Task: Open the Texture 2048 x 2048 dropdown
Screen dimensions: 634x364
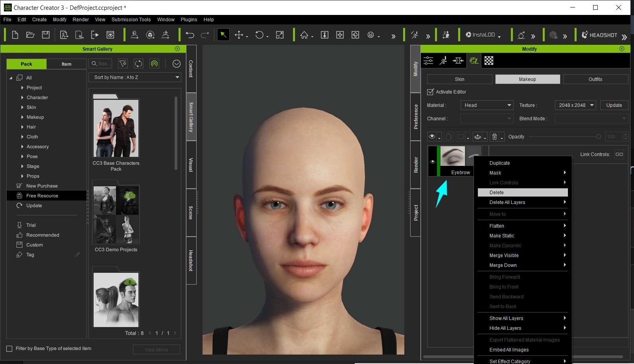Action: pos(575,105)
